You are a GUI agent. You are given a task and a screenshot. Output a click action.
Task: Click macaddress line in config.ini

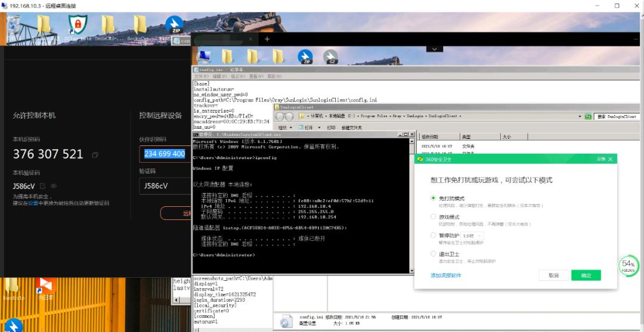click(231, 122)
